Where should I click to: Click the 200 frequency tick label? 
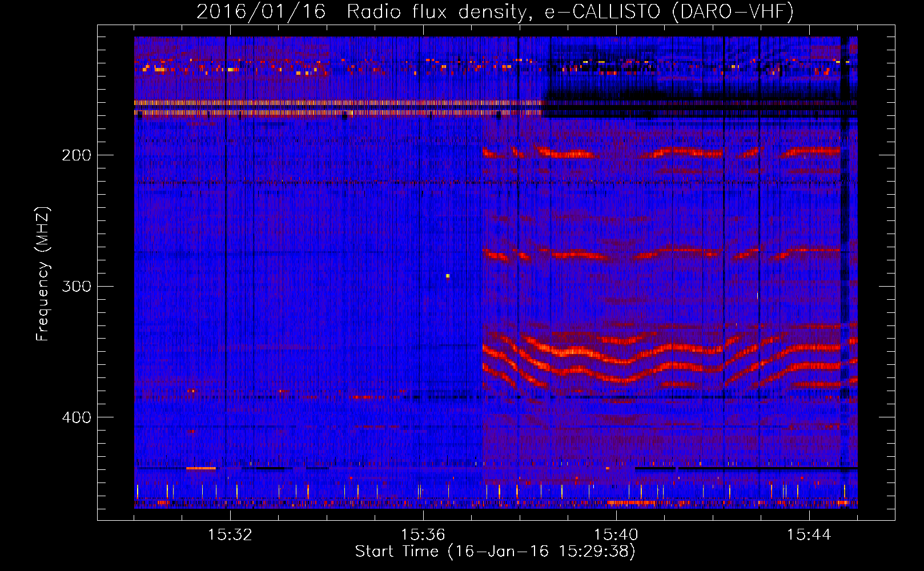(77, 155)
